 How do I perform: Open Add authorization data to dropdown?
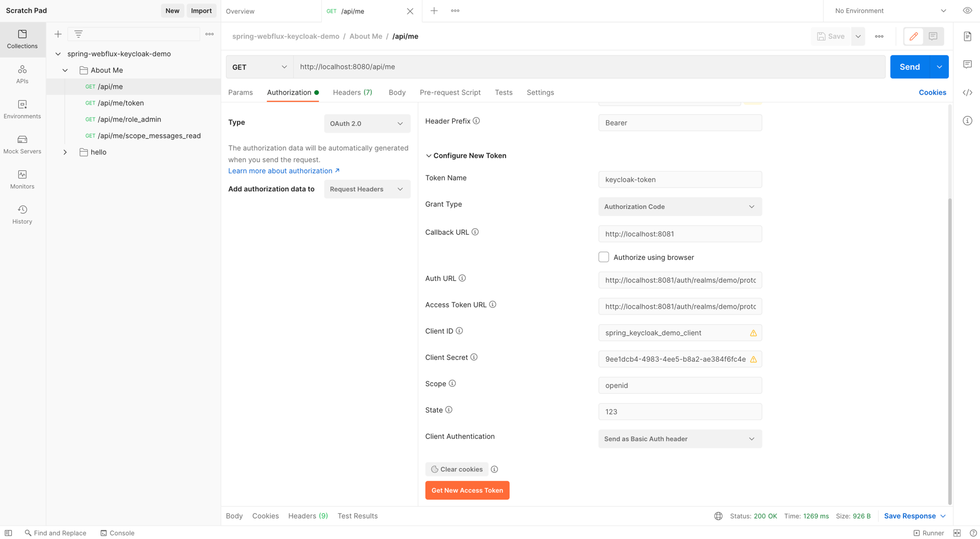[x=367, y=189]
